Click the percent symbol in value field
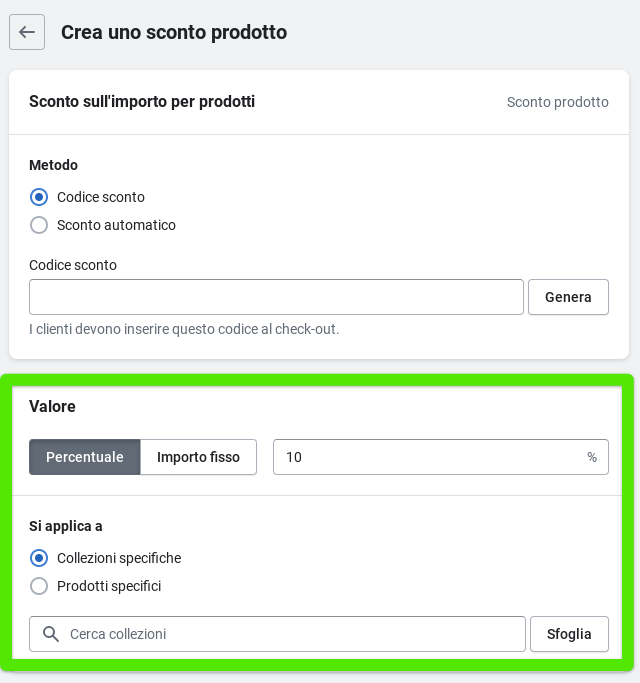This screenshot has height=683, width=640. (x=592, y=457)
